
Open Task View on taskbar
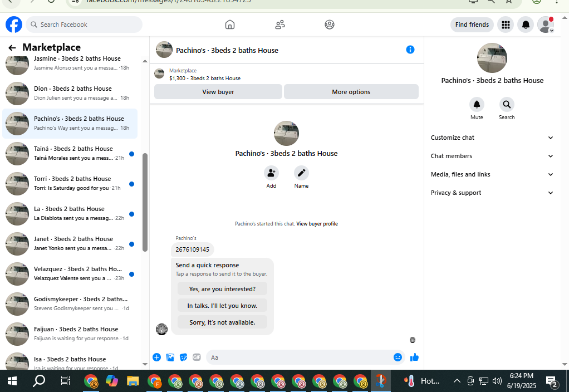pyautogui.click(x=65, y=381)
